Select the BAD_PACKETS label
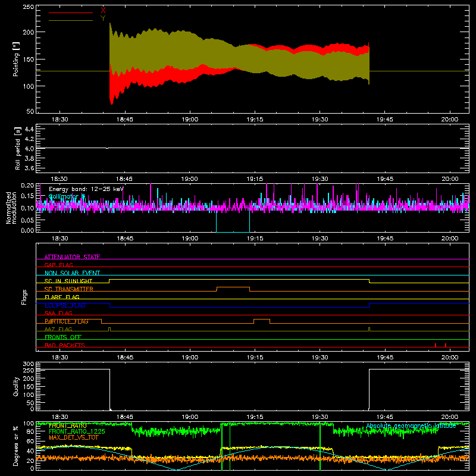 pos(65,345)
